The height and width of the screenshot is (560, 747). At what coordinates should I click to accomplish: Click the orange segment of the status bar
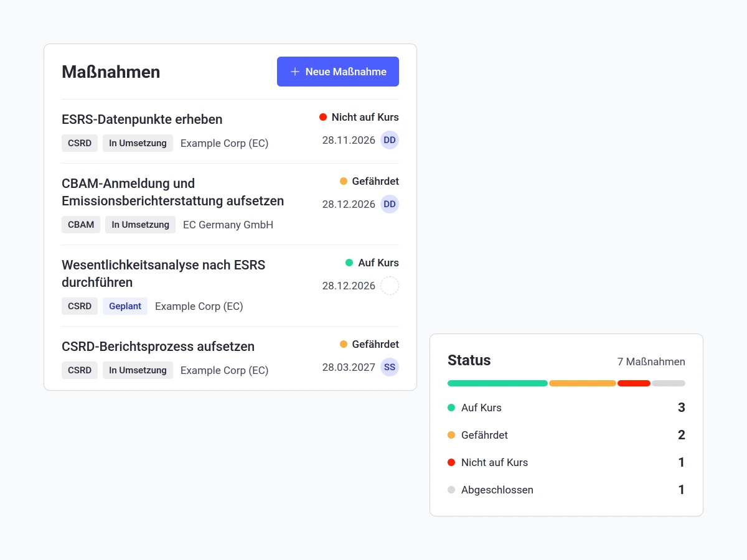pos(583,383)
